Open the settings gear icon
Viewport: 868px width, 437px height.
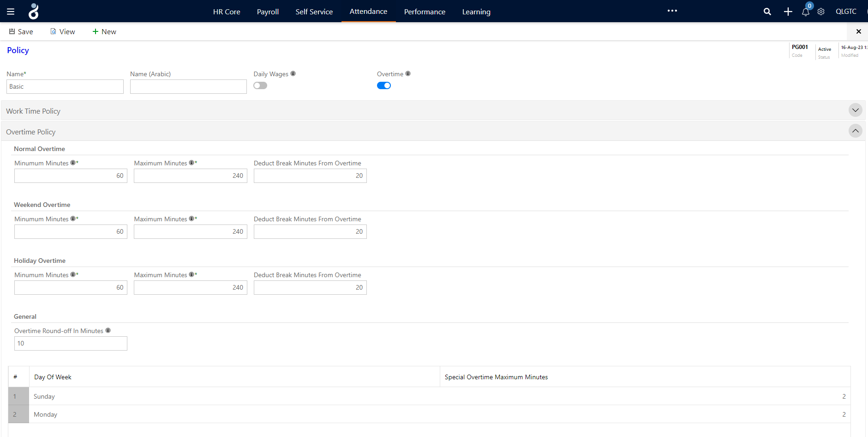(x=821, y=12)
